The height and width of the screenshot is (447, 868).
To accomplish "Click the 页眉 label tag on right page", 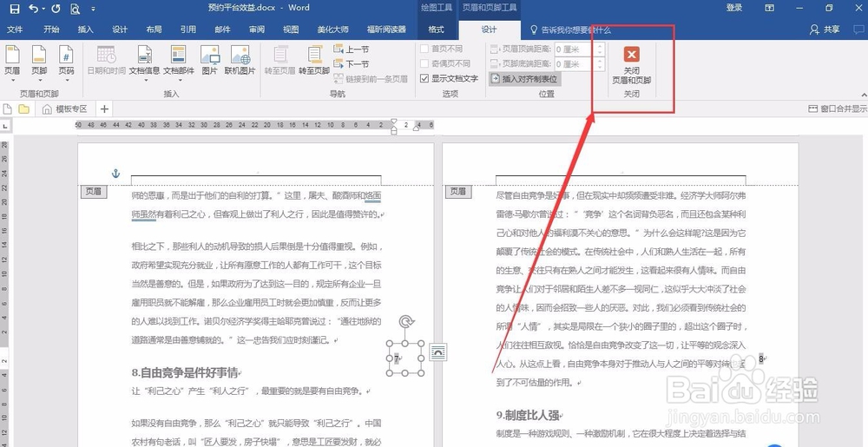I will tap(458, 192).
